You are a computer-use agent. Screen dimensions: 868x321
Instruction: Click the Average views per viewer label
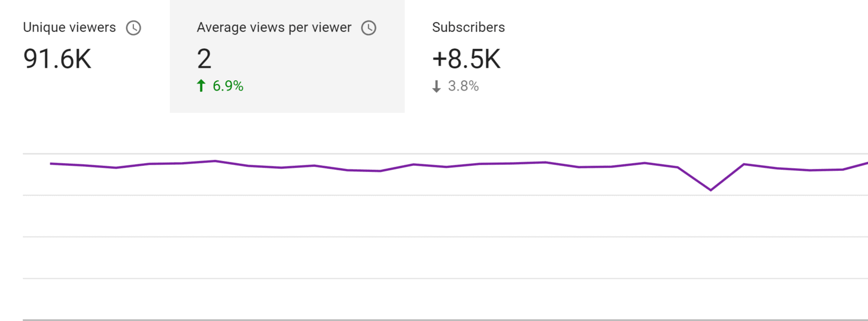(x=273, y=27)
